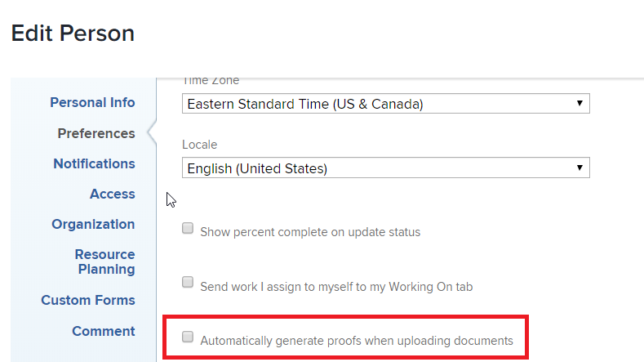The image size is (644, 362).
Task: Select the Preferences tab
Action: 96,133
